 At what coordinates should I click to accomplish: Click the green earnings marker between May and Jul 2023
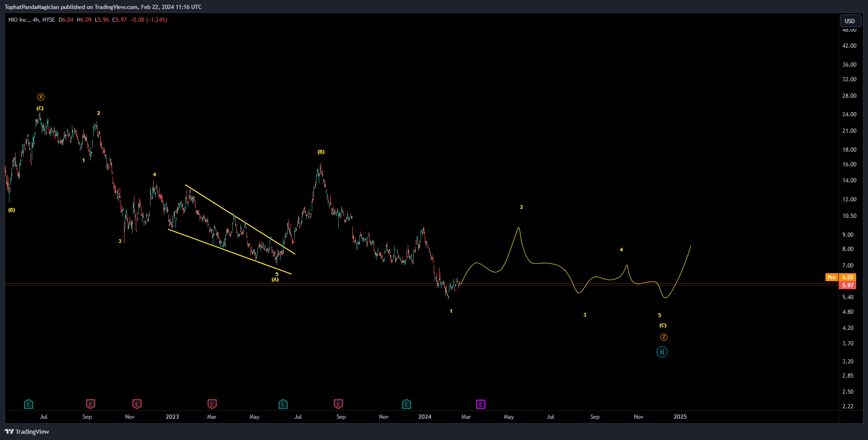pos(283,404)
